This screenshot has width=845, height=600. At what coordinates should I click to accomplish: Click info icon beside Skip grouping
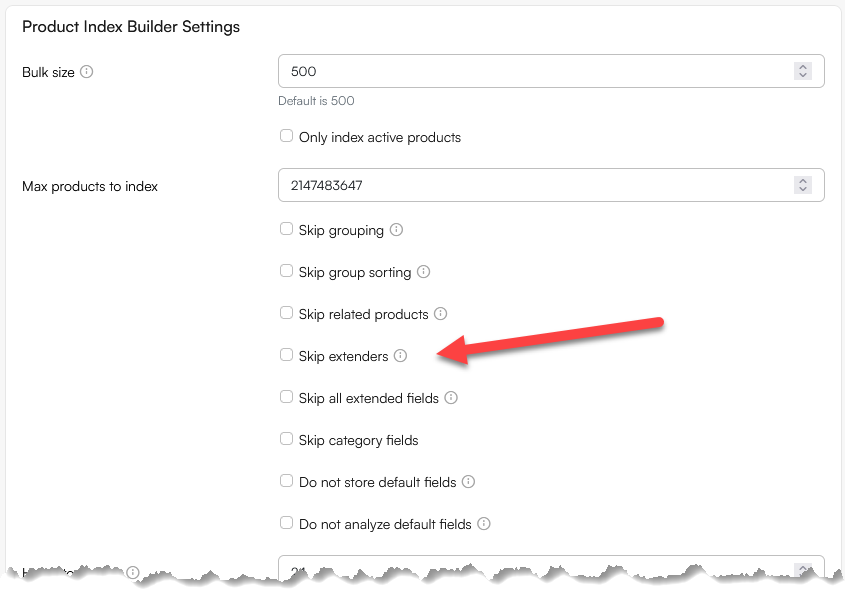(x=397, y=230)
